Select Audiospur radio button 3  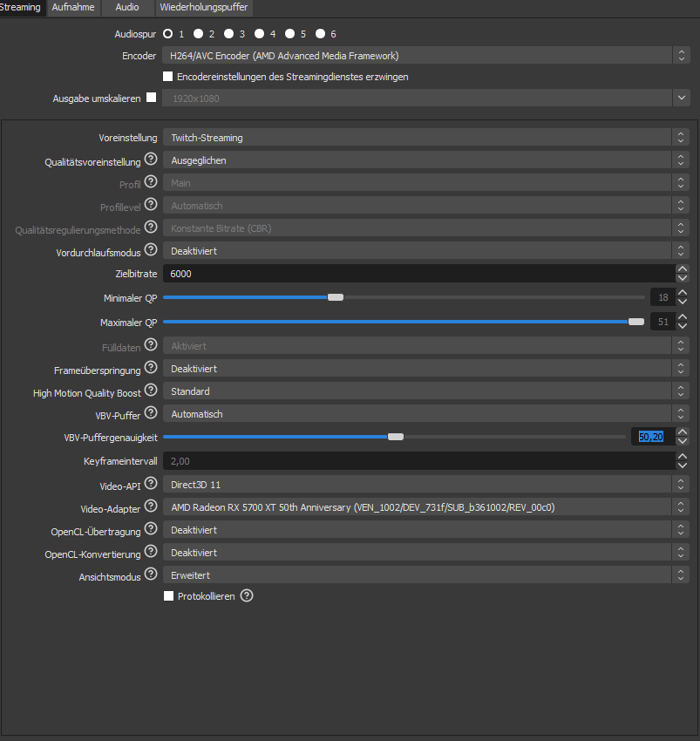(228, 34)
